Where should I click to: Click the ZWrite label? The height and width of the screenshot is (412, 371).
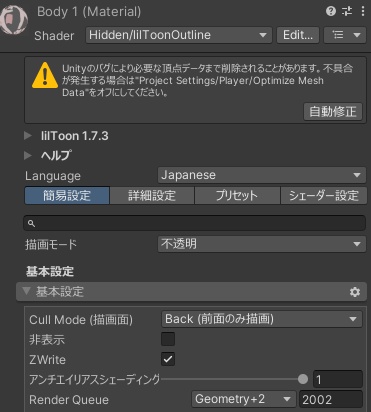[47, 360]
